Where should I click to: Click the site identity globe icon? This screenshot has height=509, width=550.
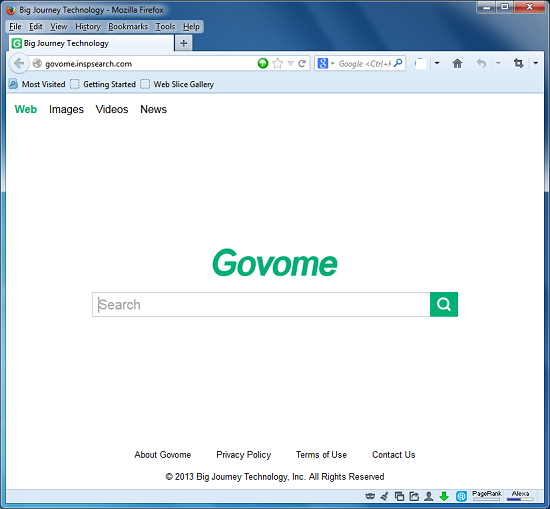coord(37,63)
